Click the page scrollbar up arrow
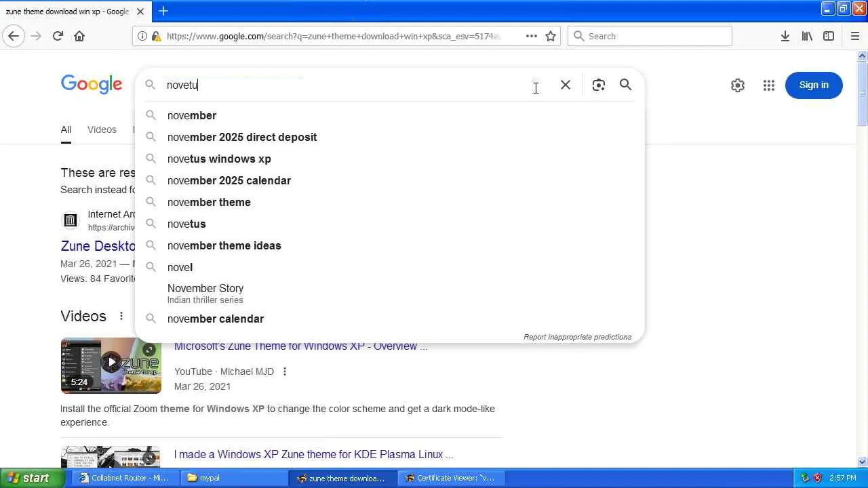 point(862,56)
